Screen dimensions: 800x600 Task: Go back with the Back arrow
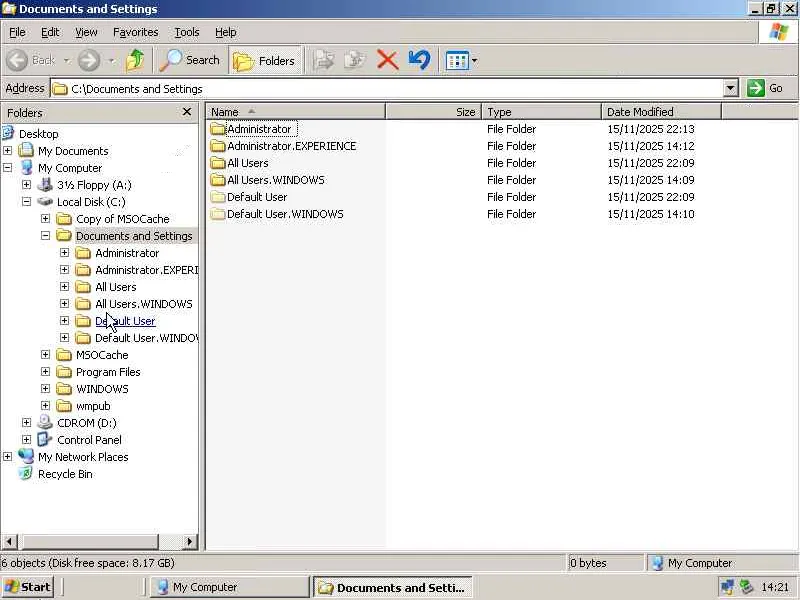click(x=30, y=61)
